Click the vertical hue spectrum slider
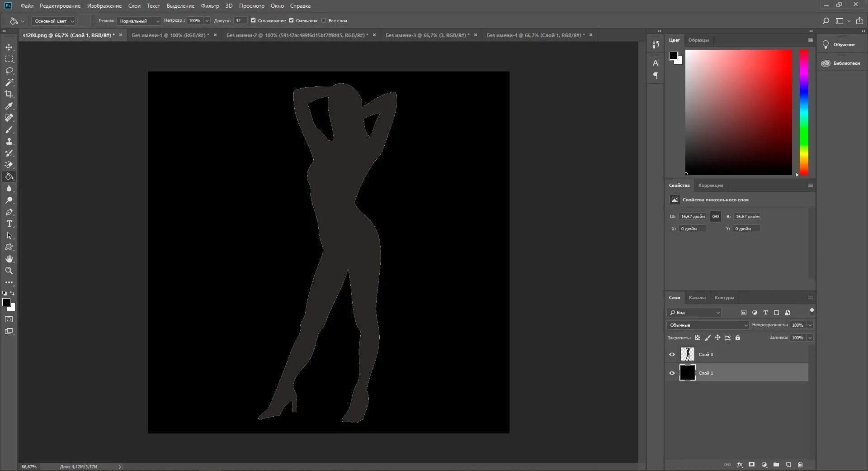Image resolution: width=868 pixels, height=471 pixels. (x=804, y=112)
